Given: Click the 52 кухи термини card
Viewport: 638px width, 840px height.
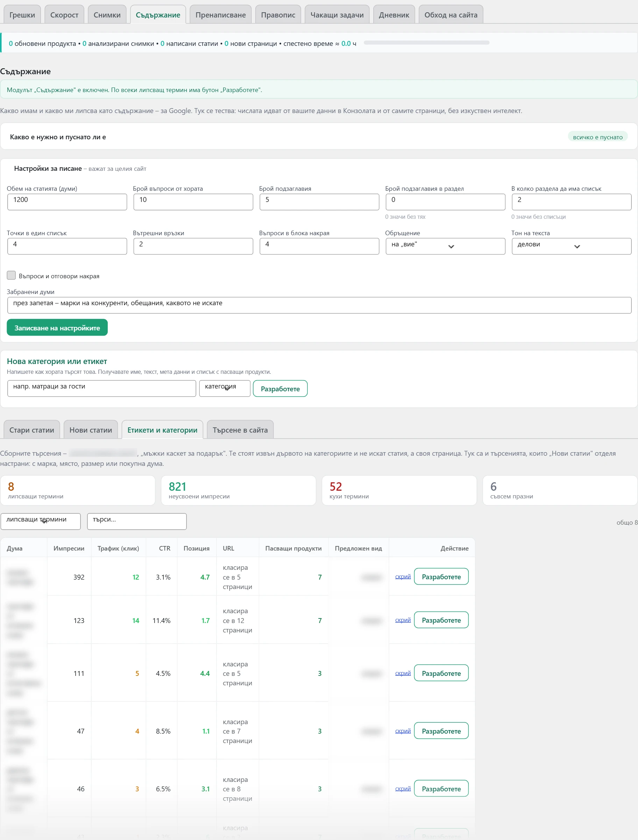Looking at the screenshot, I should click(x=399, y=490).
